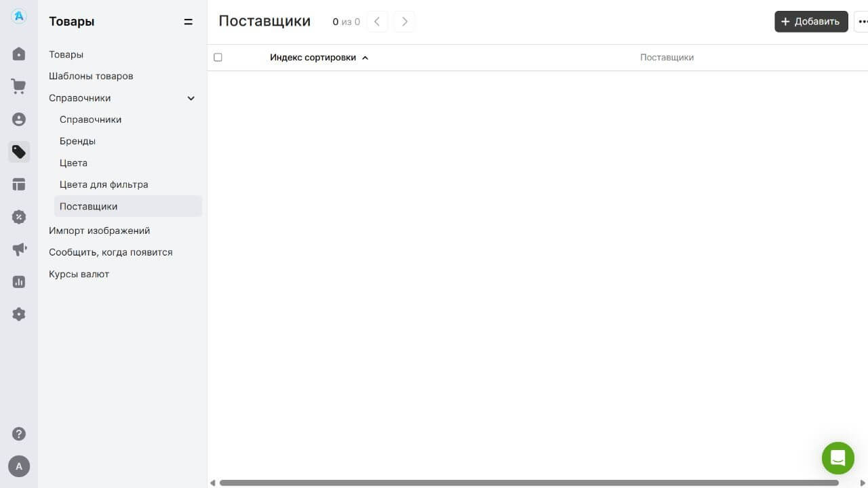Select Цвета submenu item

pyautogui.click(x=73, y=163)
